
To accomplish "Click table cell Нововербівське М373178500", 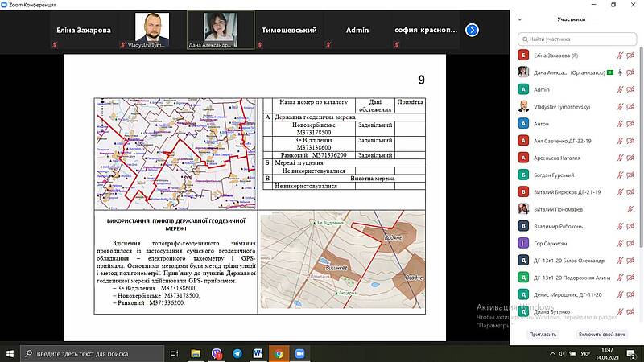I will pyautogui.click(x=314, y=129).
